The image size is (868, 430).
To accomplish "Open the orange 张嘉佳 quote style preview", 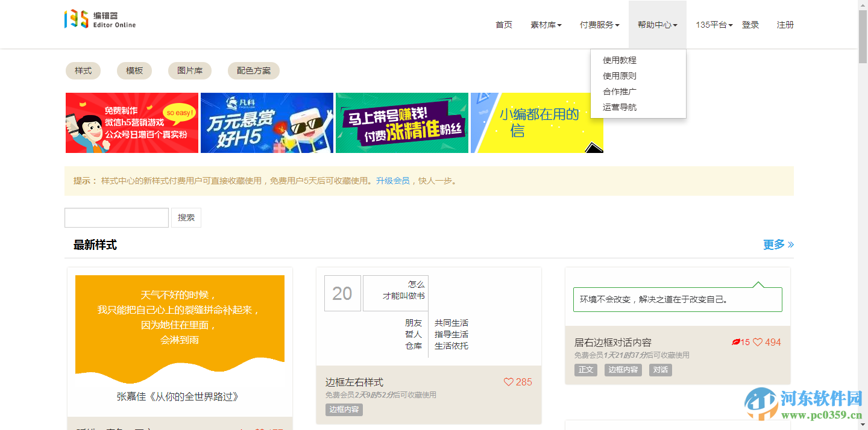I will point(180,329).
